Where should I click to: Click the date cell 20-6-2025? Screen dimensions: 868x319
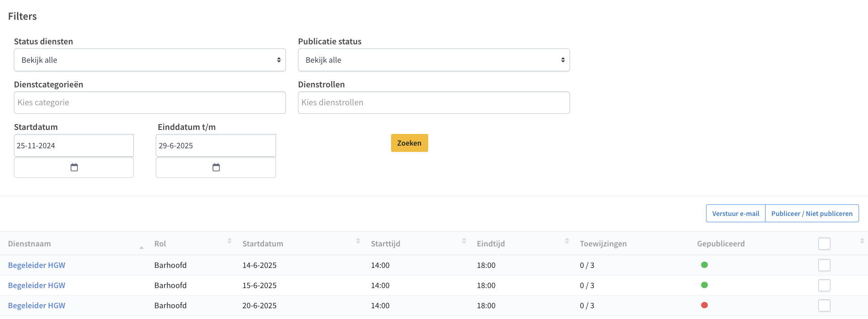260,306
